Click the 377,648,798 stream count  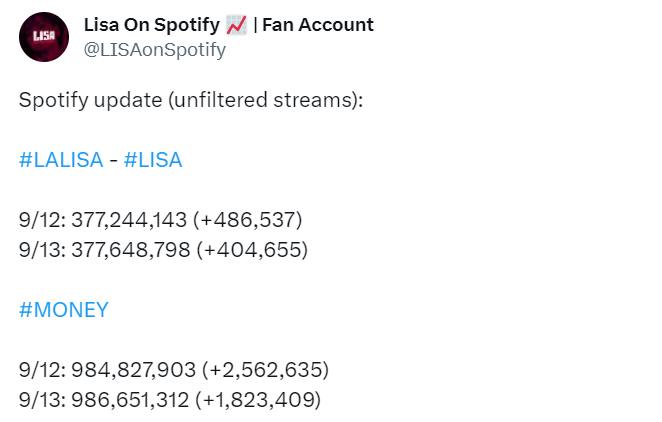point(131,250)
